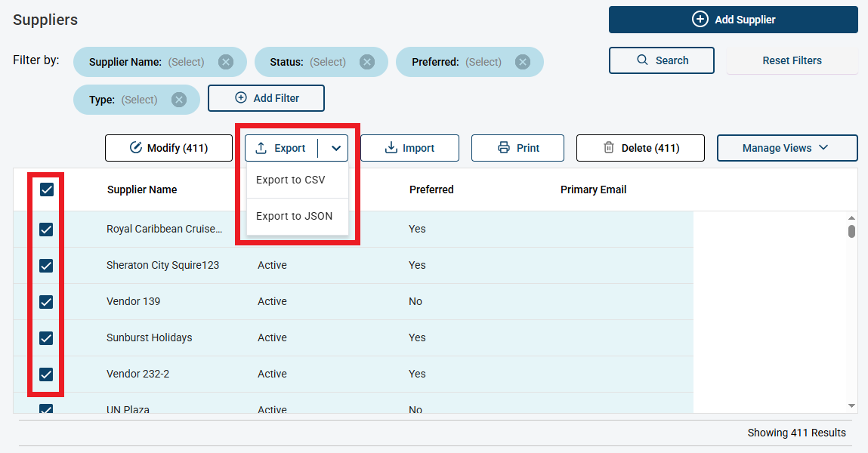Viewport: 868px width, 453px height.
Task: Sort by Primary Email column header
Action: coord(594,190)
